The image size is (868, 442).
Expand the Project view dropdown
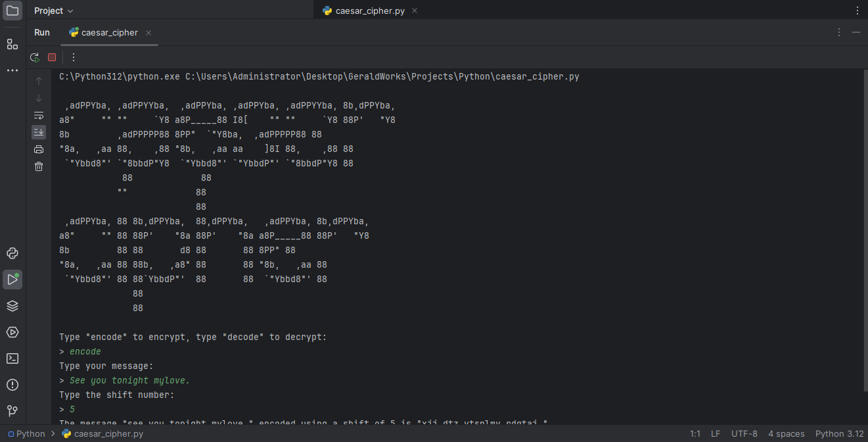coord(54,11)
